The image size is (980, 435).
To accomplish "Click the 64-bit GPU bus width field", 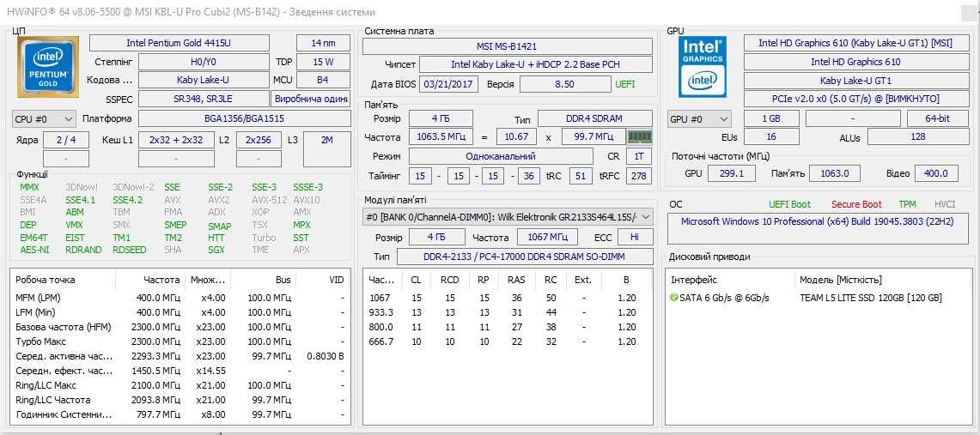I will 938,118.
